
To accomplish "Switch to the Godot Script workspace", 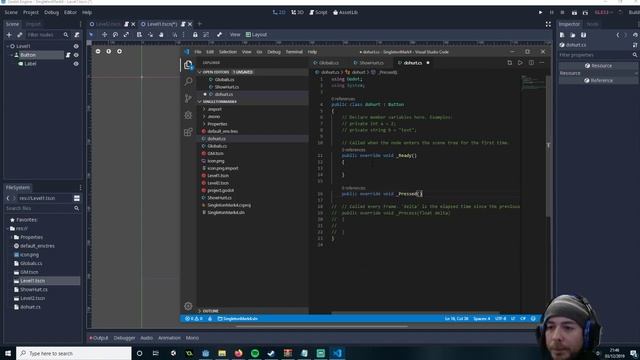I will point(318,12).
